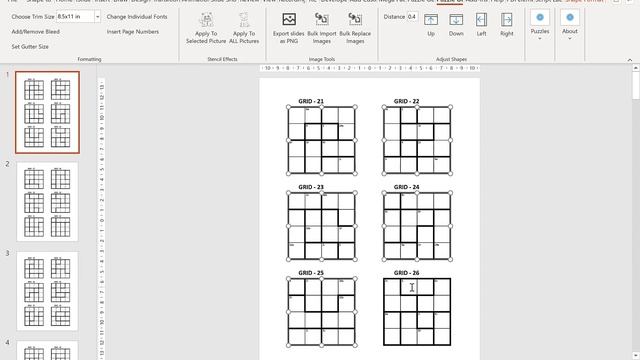Select the puzzle grid under GRID - 21
Screen dimensions: 640x360
coord(322,140)
